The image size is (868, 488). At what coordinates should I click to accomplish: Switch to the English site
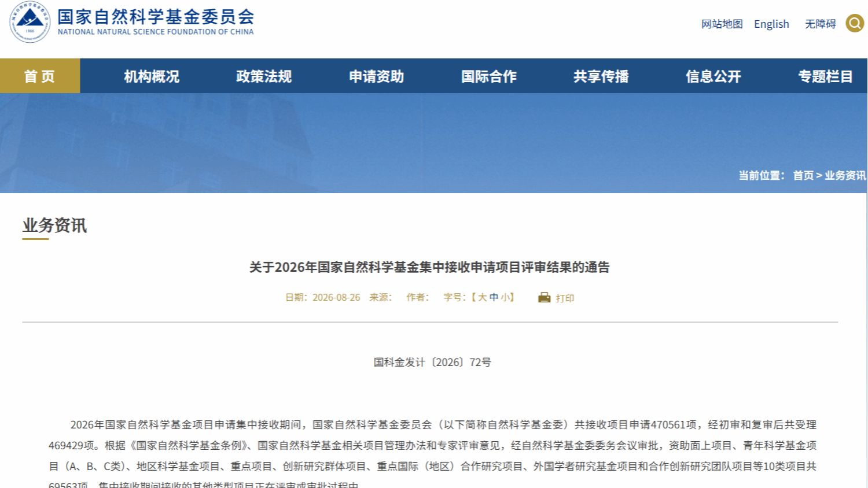pyautogui.click(x=771, y=24)
